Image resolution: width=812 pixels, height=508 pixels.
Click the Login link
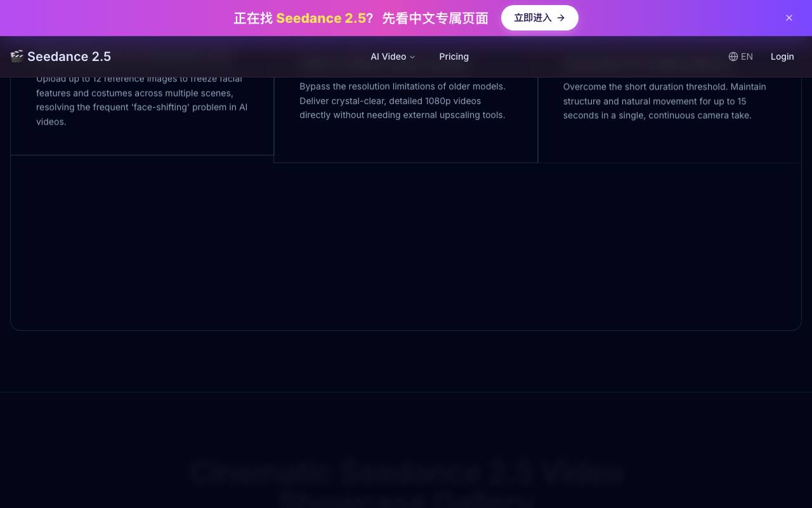(x=782, y=57)
